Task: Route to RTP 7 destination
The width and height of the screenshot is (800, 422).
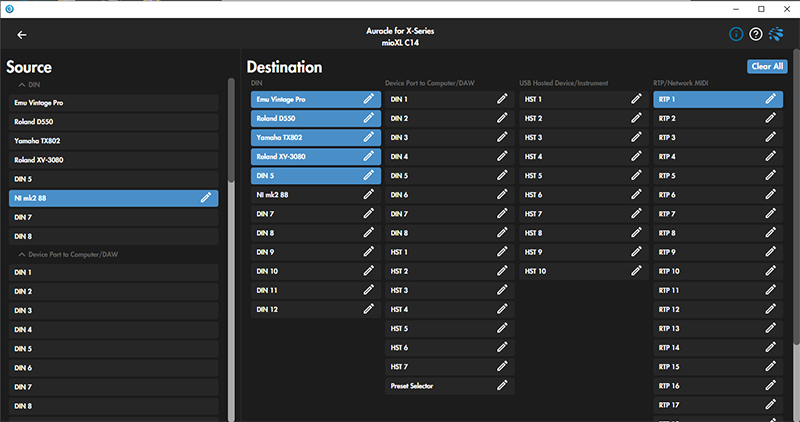Action: 718,214
